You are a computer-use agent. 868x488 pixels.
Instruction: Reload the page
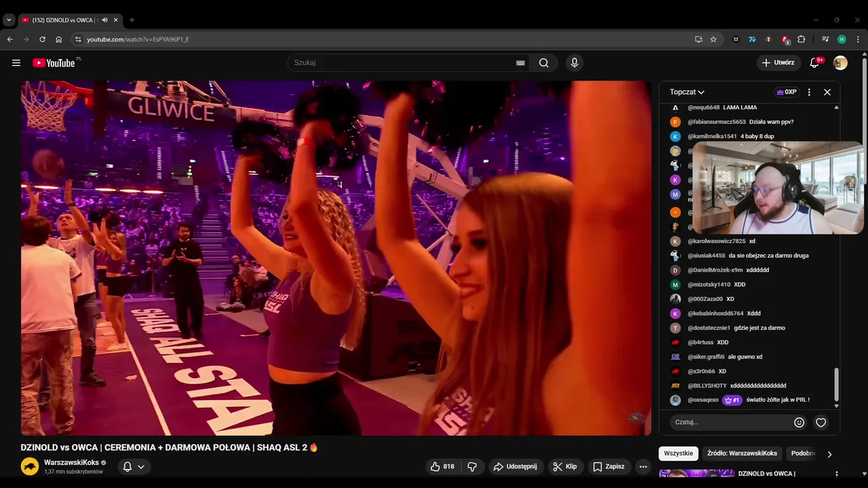point(42,39)
